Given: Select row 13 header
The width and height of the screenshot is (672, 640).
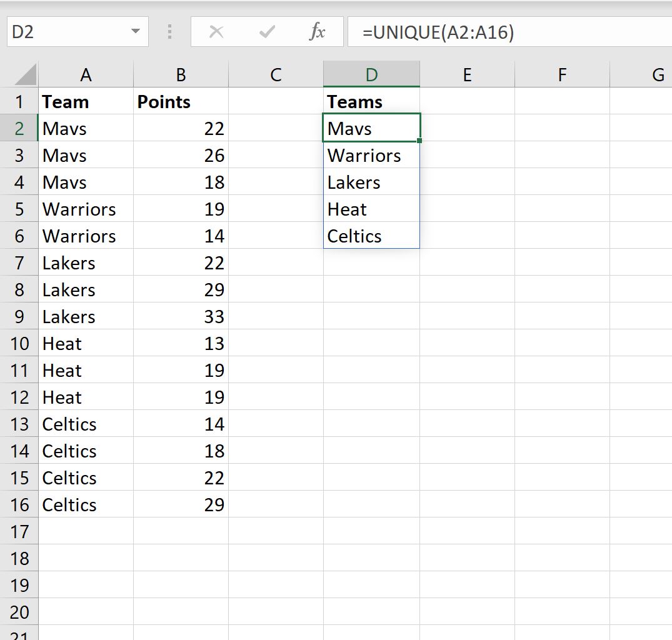Looking at the screenshot, I should [x=19, y=424].
